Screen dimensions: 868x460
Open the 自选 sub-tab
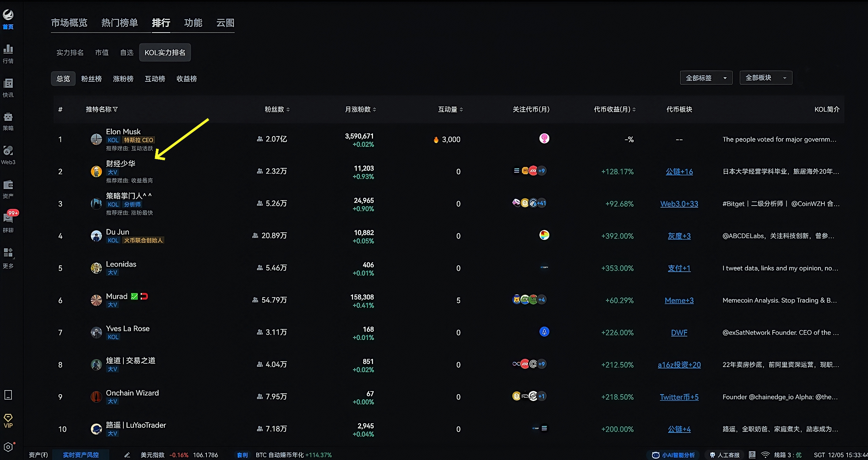[127, 53]
